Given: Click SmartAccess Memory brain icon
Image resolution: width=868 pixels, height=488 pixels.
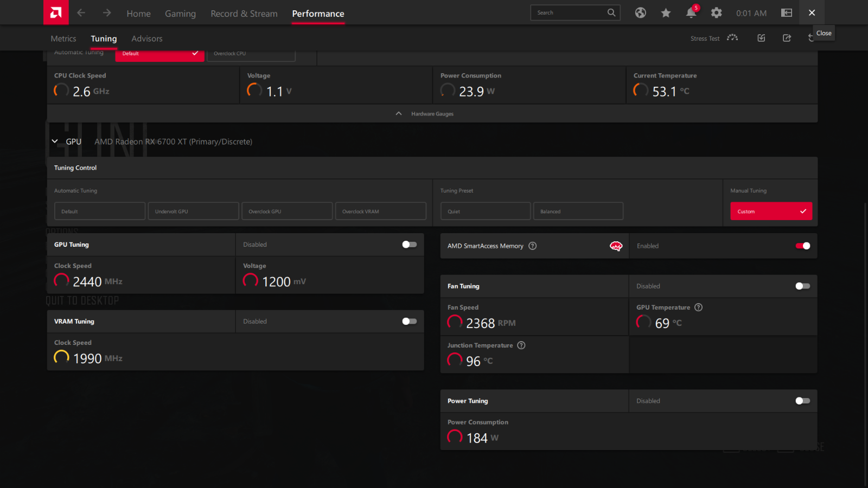Looking at the screenshot, I should 616,246.
